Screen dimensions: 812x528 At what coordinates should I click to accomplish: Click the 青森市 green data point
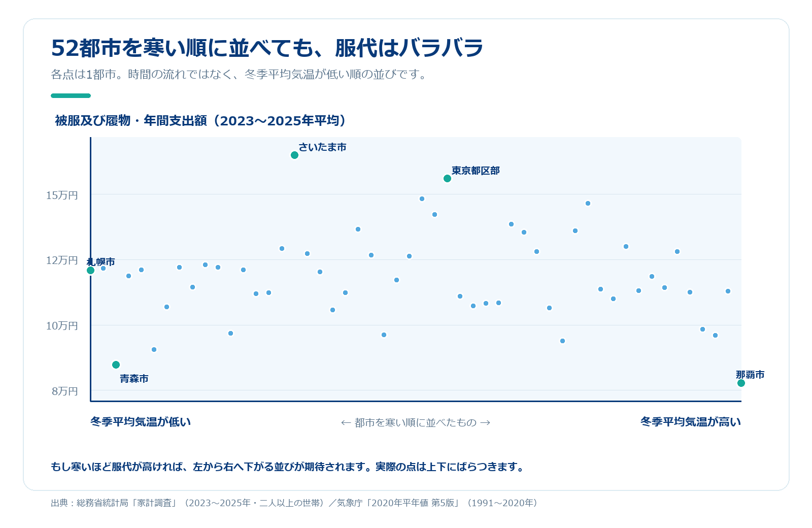coord(116,365)
